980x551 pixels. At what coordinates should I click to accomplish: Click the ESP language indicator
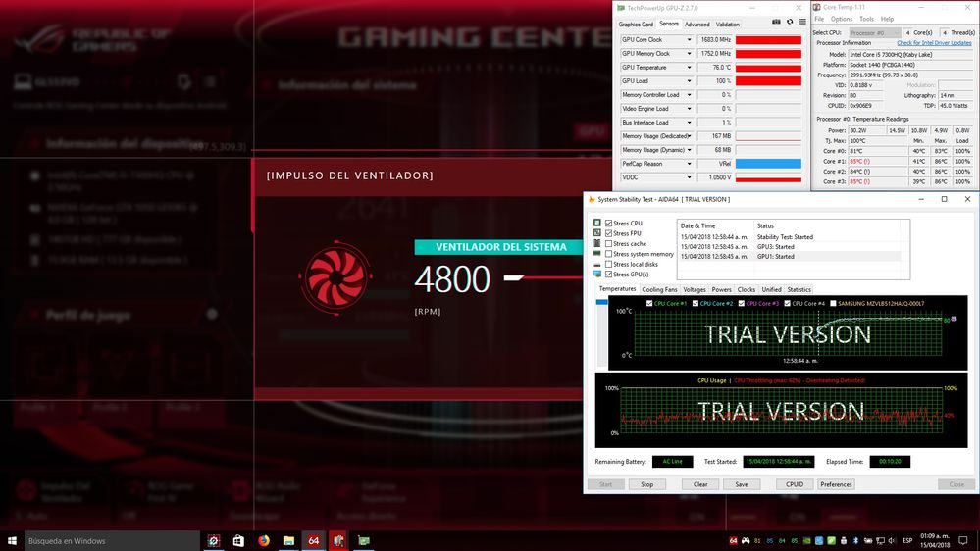point(907,541)
